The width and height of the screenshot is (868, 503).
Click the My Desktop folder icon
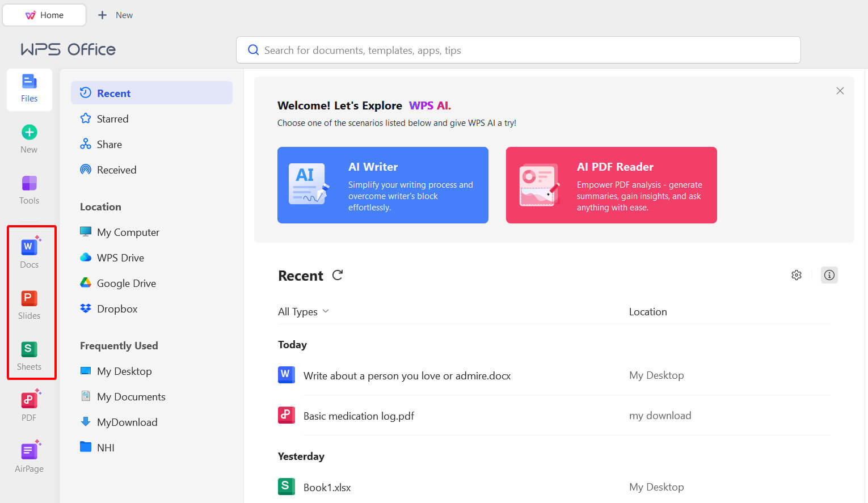point(86,370)
